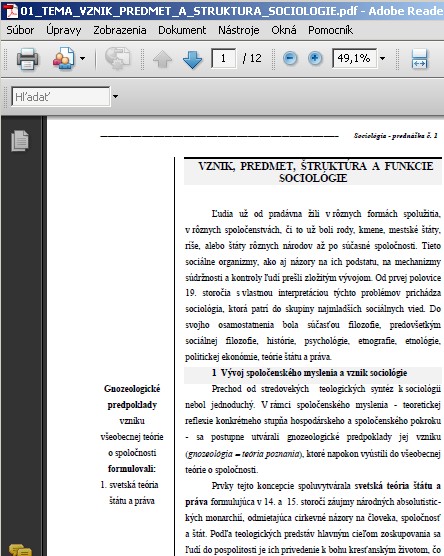Click bold word 'formulovali:' in margin
444x556 pixels.
[132, 469]
